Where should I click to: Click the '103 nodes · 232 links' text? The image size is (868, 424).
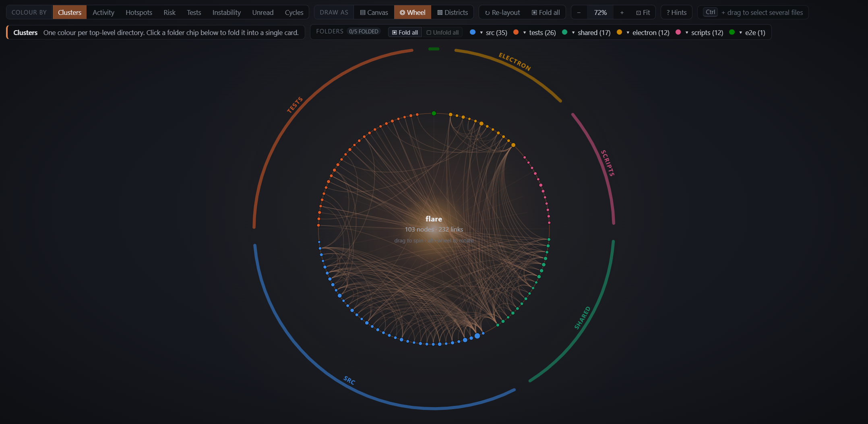coord(434,229)
